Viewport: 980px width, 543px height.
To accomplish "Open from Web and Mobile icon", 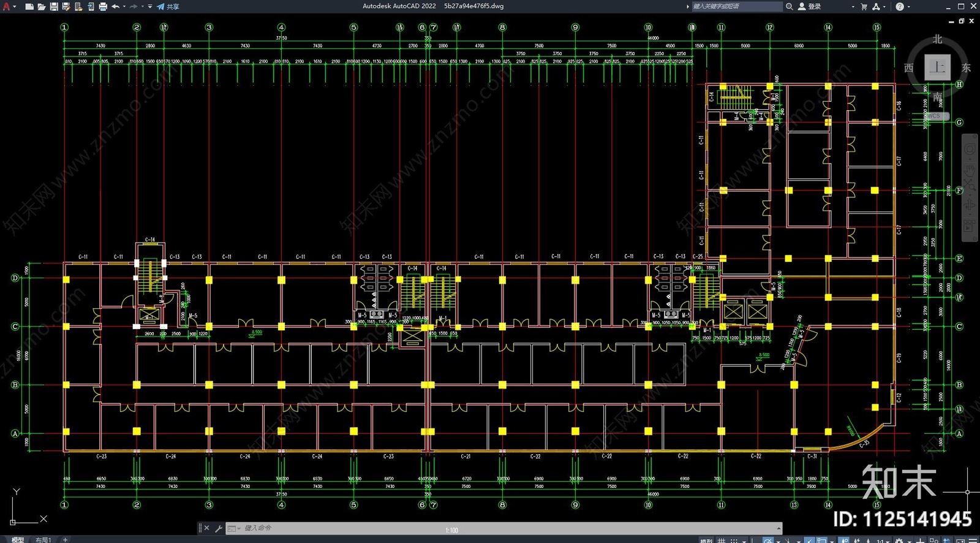I will click(x=78, y=7).
